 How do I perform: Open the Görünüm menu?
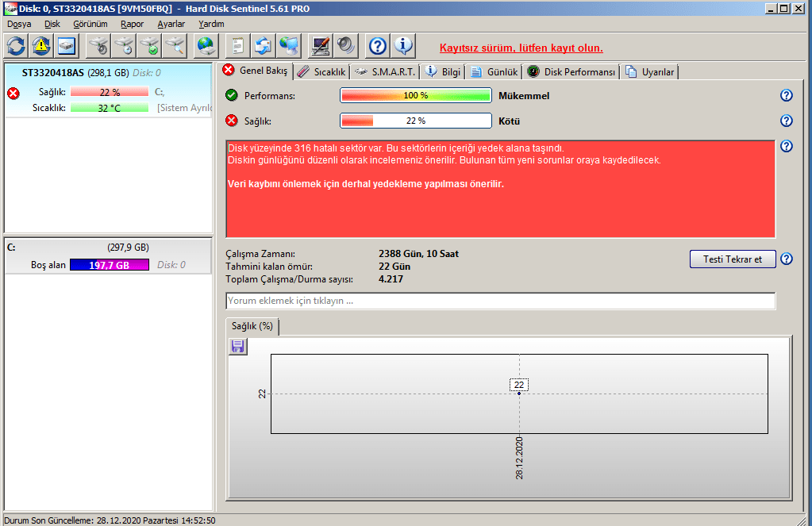90,24
